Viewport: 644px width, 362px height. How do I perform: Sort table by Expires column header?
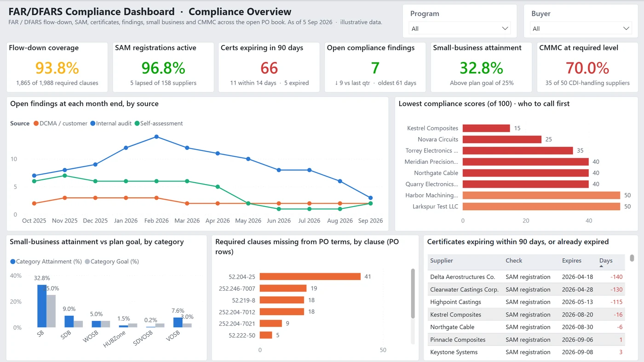(x=572, y=260)
